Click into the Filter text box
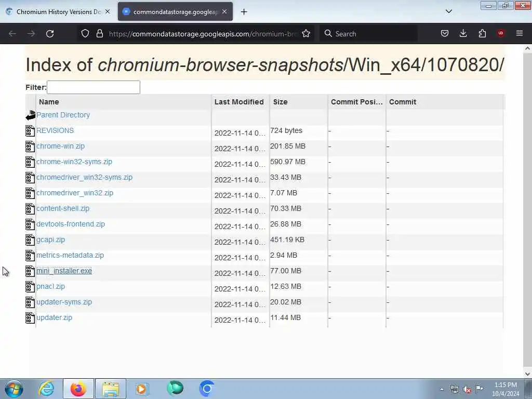The height and width of the screenshot is (399, 532). (94, 87)
